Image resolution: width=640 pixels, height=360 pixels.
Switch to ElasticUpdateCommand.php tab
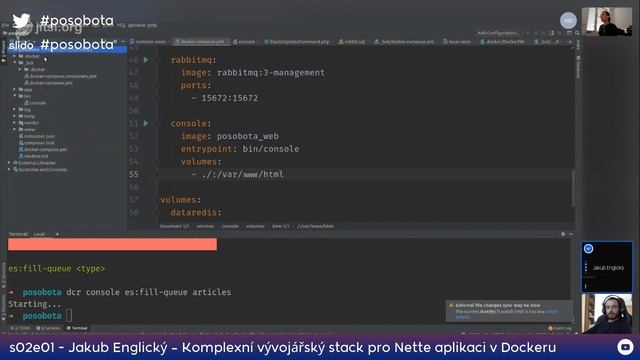297,42
